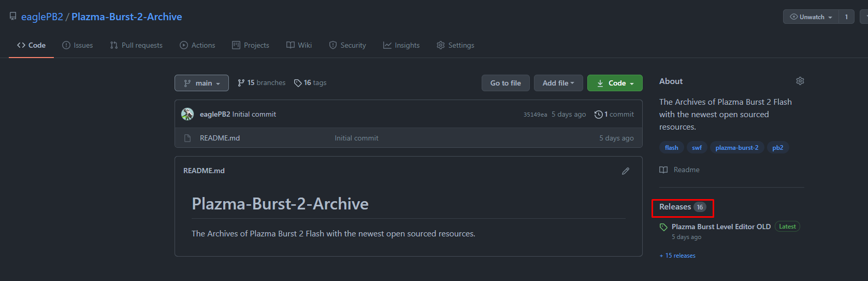Open the Pull requests tab

(x=136, y=45)
